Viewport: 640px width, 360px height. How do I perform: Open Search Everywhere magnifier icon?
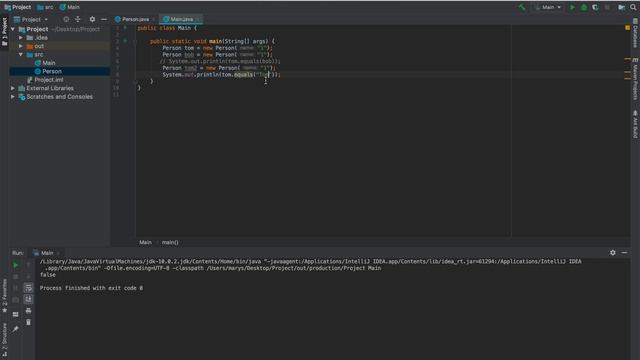click(633, 7)
